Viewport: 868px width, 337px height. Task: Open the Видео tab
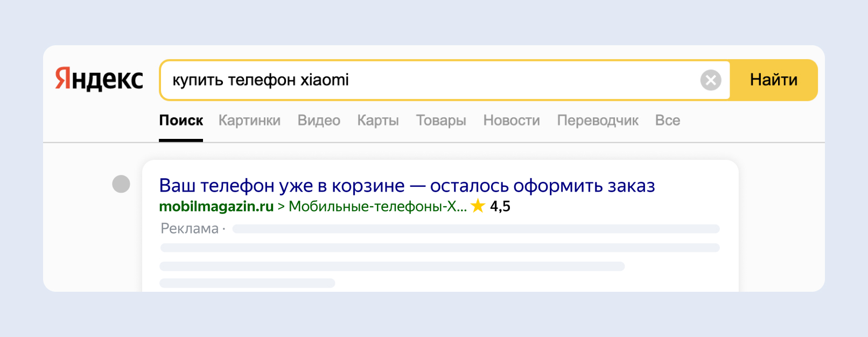319,121
